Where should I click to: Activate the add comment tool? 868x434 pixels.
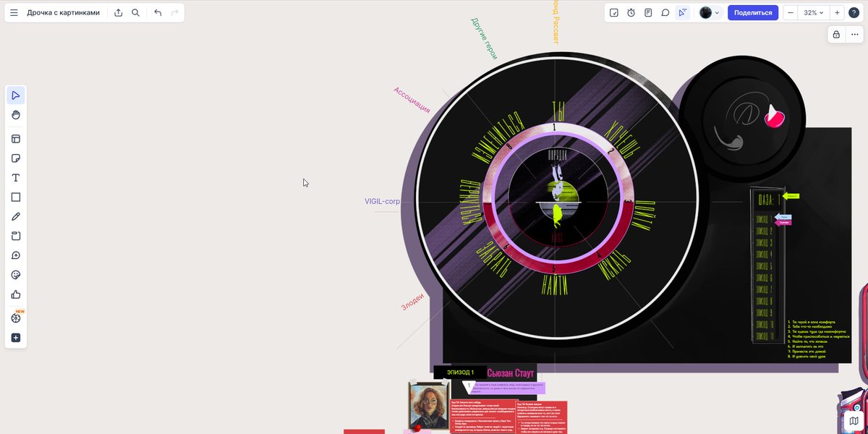[x=16, y=256]
